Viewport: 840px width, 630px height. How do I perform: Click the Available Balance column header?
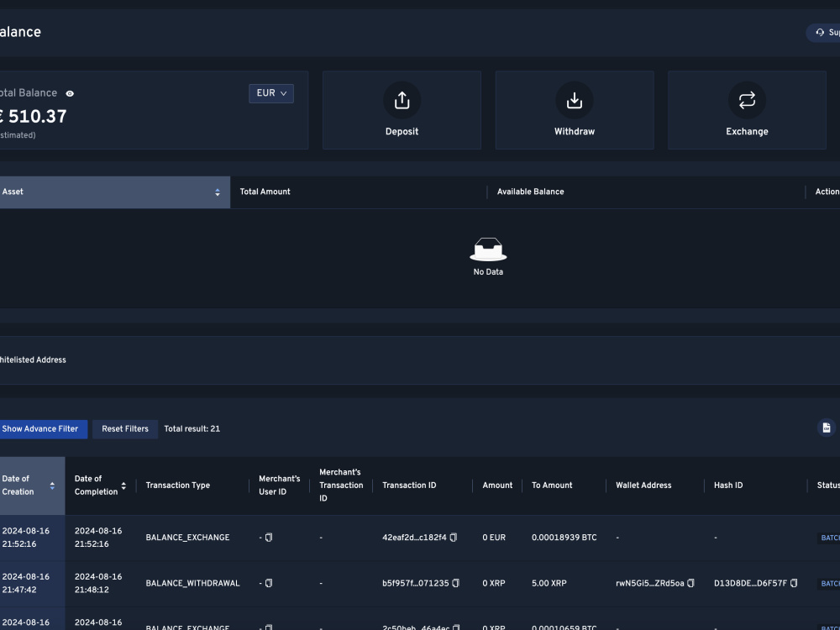pyautogui.click(x=530, y=192)
